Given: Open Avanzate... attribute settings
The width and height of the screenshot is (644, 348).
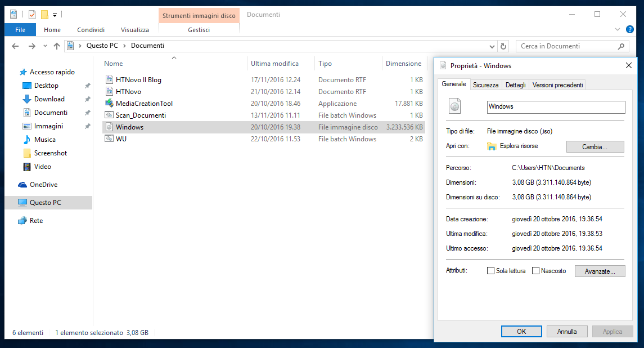Looking at the screenshot, I should coord(600,271).
